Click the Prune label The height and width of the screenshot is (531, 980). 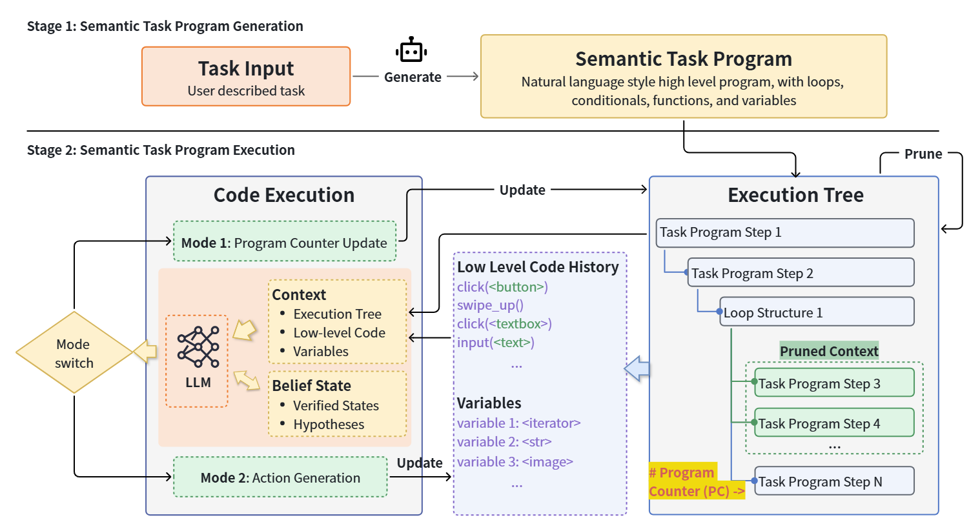(923, 154)
